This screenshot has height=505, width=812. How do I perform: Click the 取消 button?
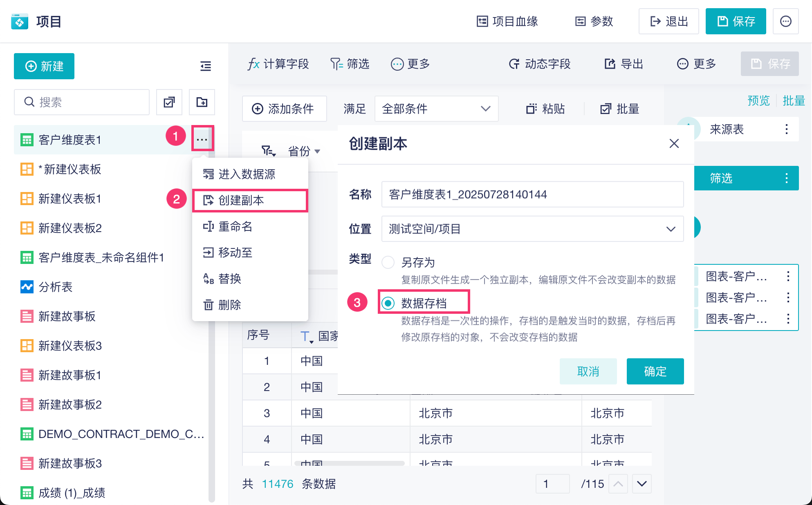coord(588,371)
